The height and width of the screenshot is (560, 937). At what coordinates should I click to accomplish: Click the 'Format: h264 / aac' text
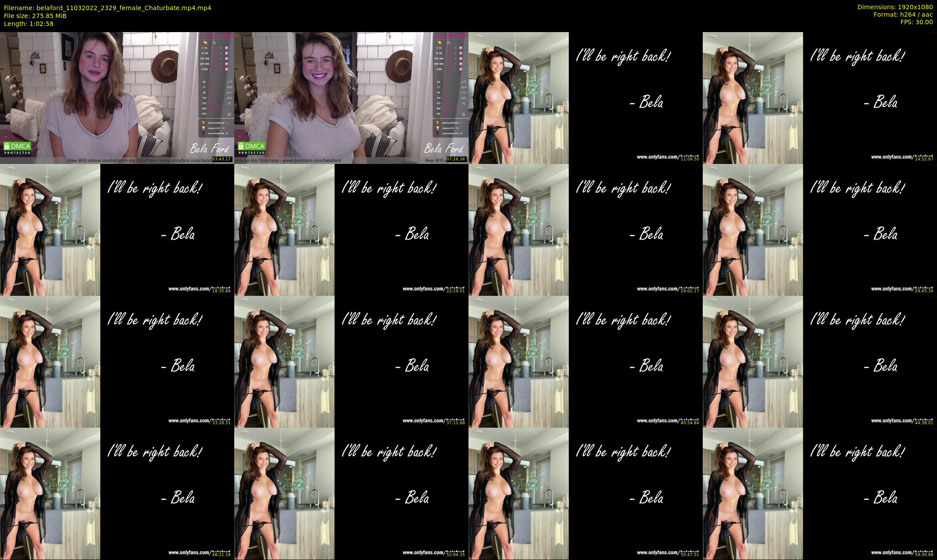click(x=903, y=15)
